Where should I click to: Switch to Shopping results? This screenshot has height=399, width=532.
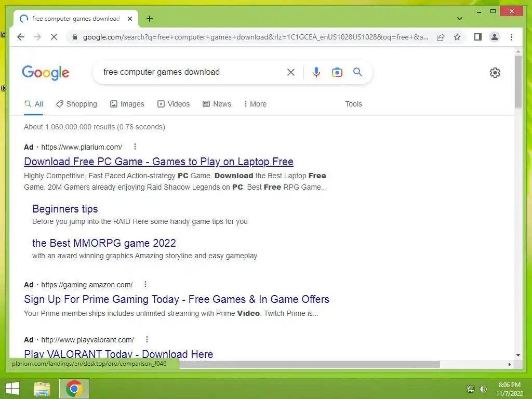coord(76,104)
